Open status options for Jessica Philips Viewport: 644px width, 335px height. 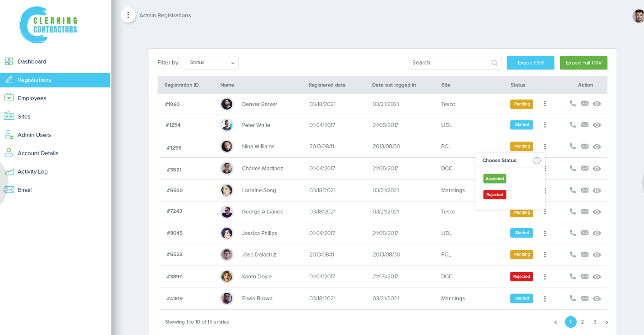(x=545, y=233)
